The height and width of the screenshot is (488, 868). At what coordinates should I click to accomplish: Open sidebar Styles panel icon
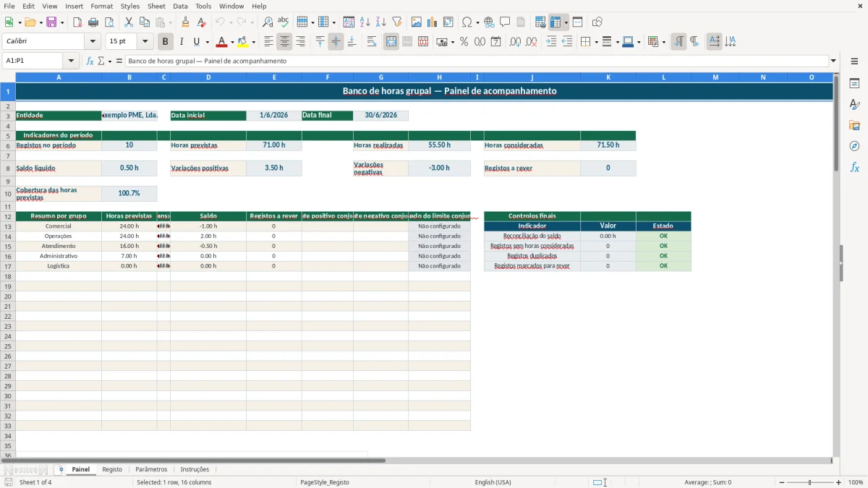coord(854,104)
